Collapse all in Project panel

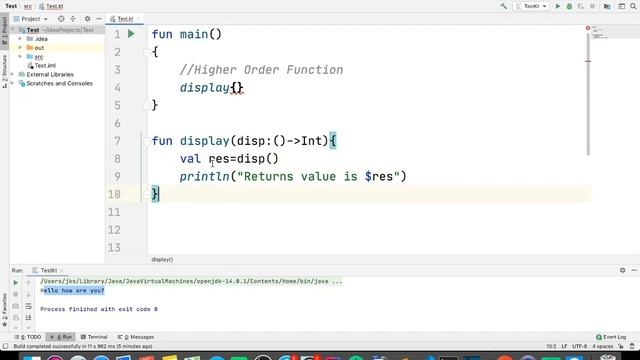[73, 19]
